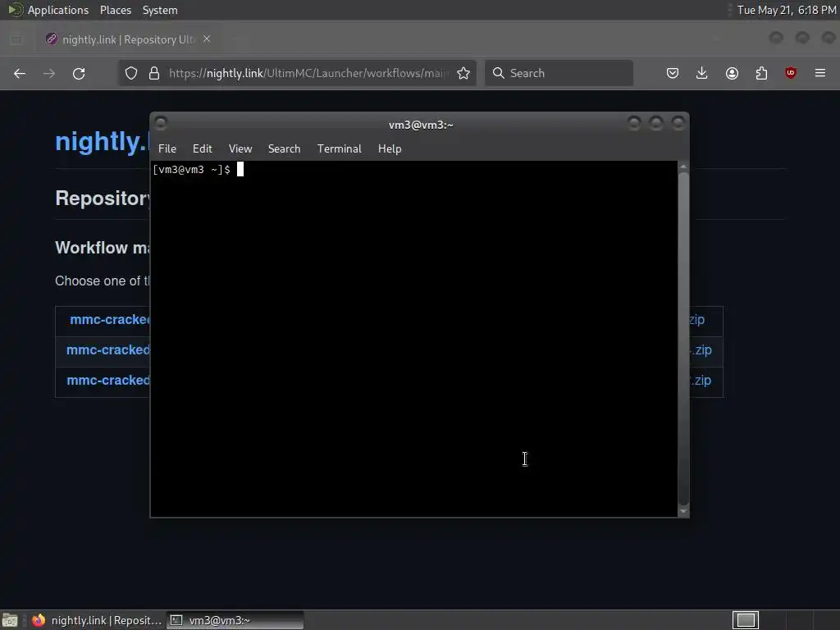The width and height of the screenshot is (840, 630).
Task: Click terminal scrollbar down arrow
Action: [683, 512]
